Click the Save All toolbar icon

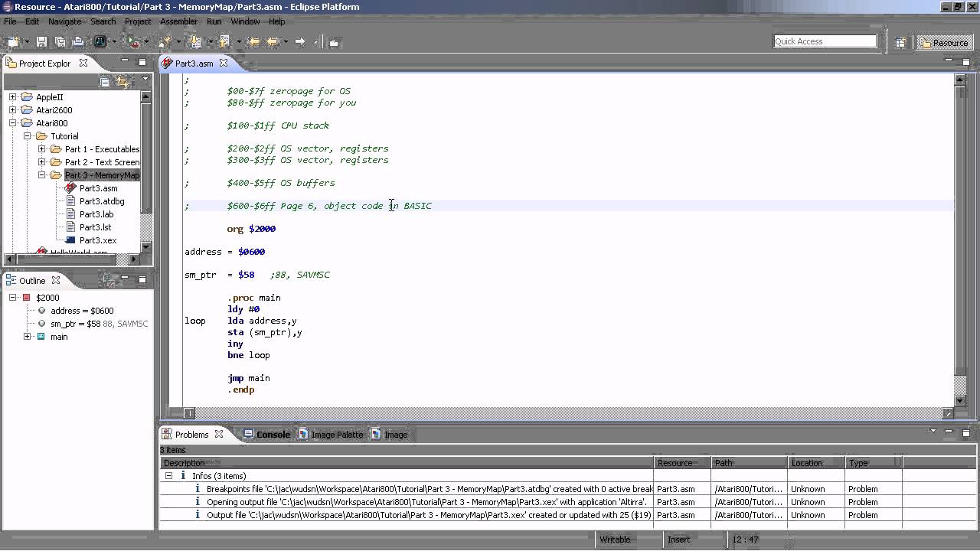point(60,42)
